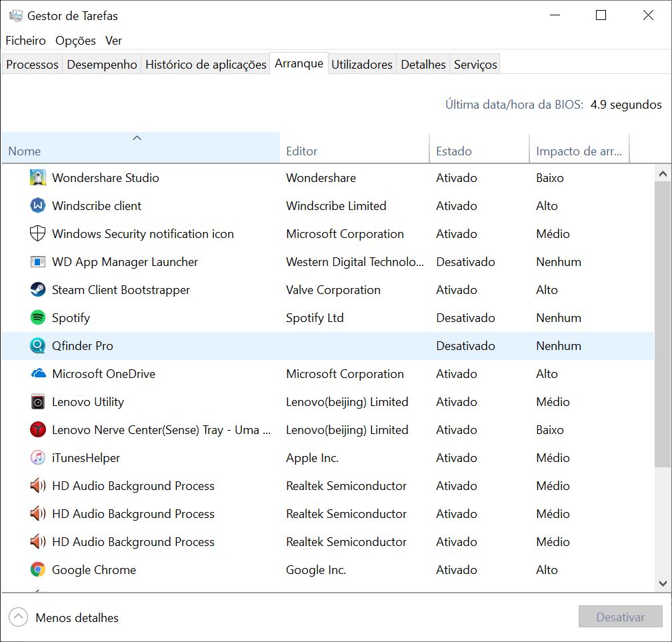This screenshot has width=672, height=642.
Task: Switch to the Desempenho tab
Action: click(102, 64)
